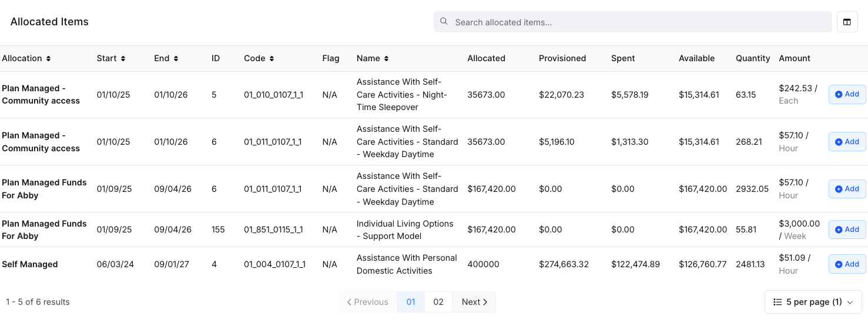The image size is (868, 319).
Task: Sort by Start date column arrows
Action: point(123,59)
